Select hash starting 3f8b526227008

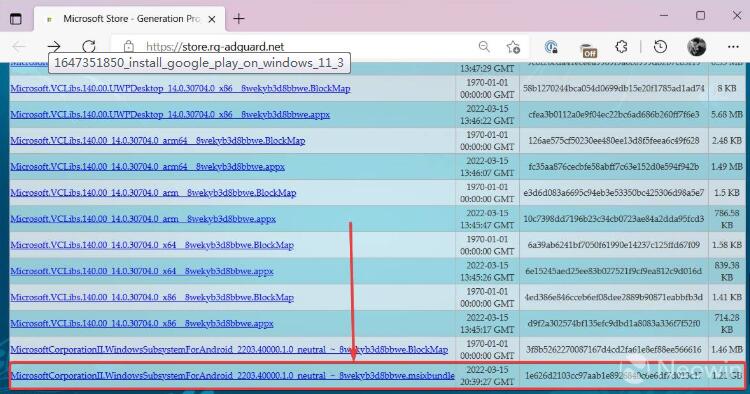[x=614, y=350]
